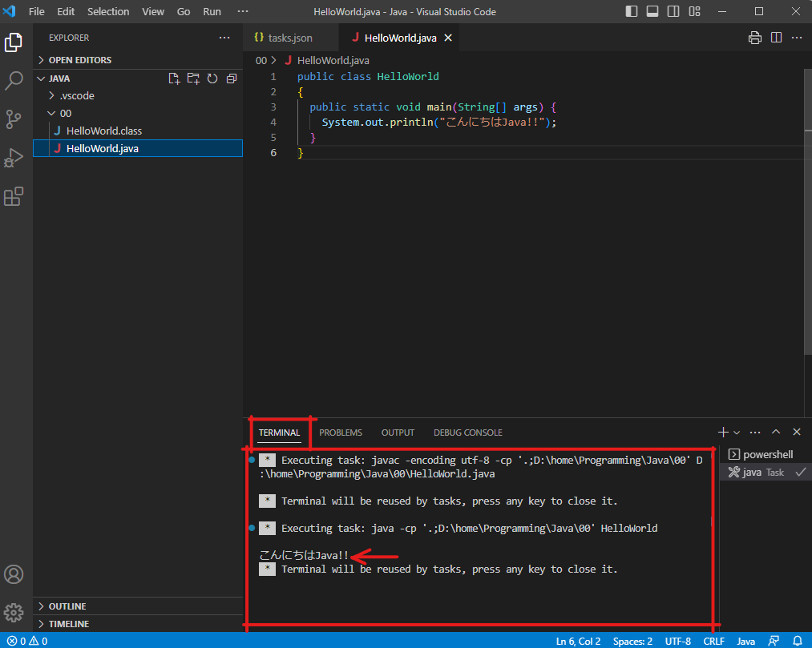
Task: Toggle primary side bar layout button
Action: [x=632, y=12]
